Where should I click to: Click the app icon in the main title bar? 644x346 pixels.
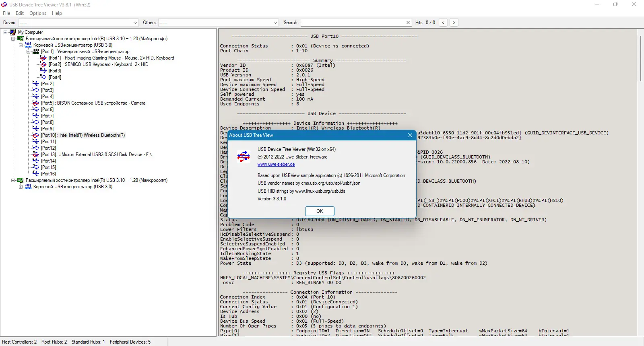pyautogui.click(x=4, y=5)
